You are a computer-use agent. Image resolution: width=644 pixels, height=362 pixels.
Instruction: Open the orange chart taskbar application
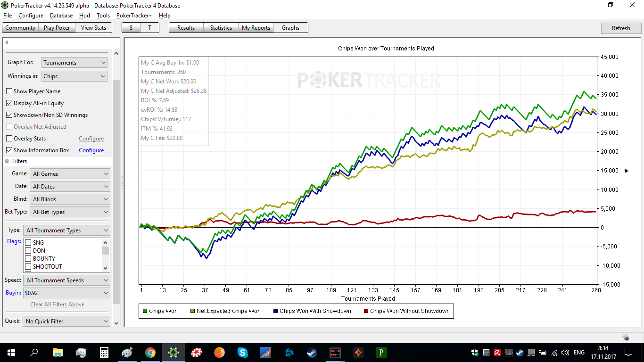[x=220, y=352]
